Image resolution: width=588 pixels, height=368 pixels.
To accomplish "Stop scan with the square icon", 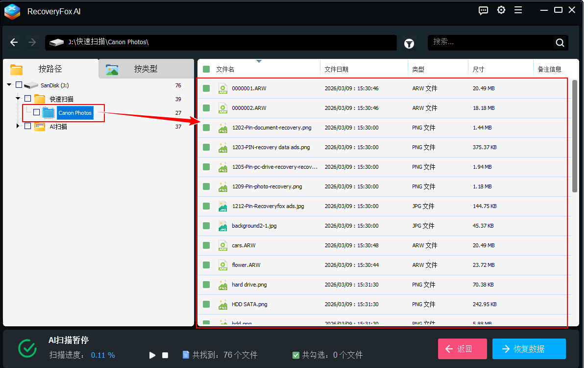I will [165, 355].
